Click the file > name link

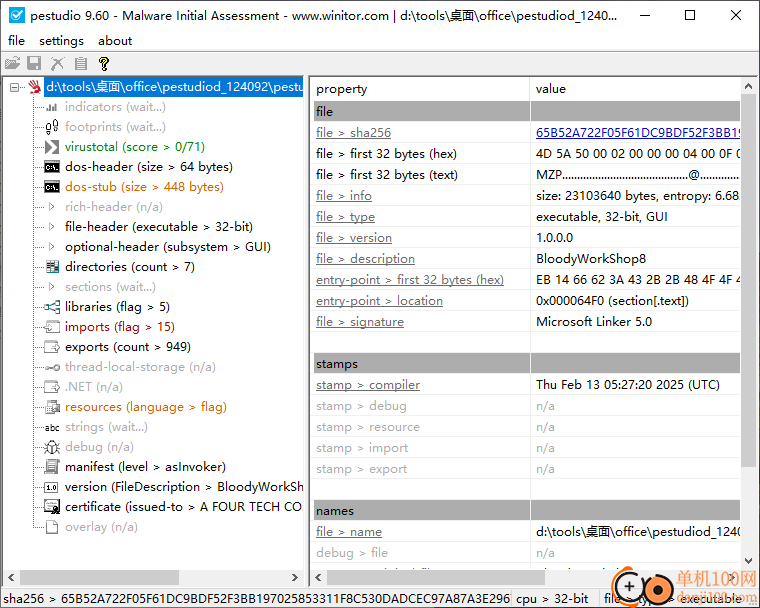(x=349, y=532)
